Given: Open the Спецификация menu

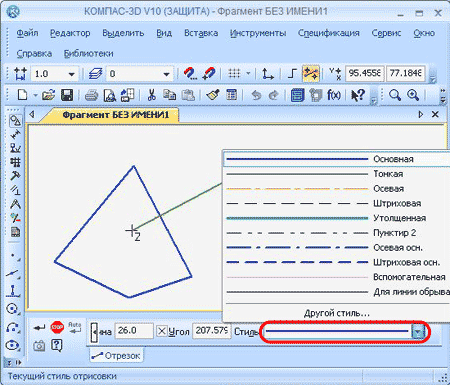Looking at the screenshot, I should 329,33.
